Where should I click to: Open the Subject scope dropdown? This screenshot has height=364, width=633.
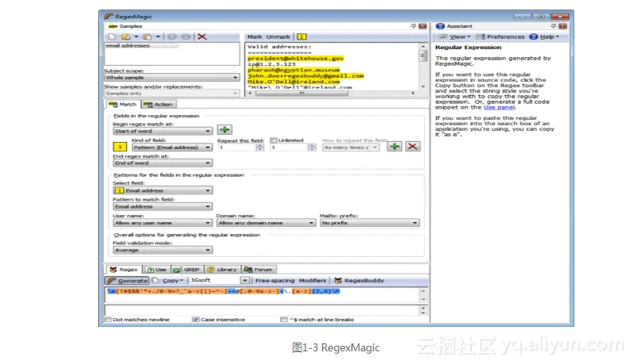pyautogui.click(x=172, y=78)
